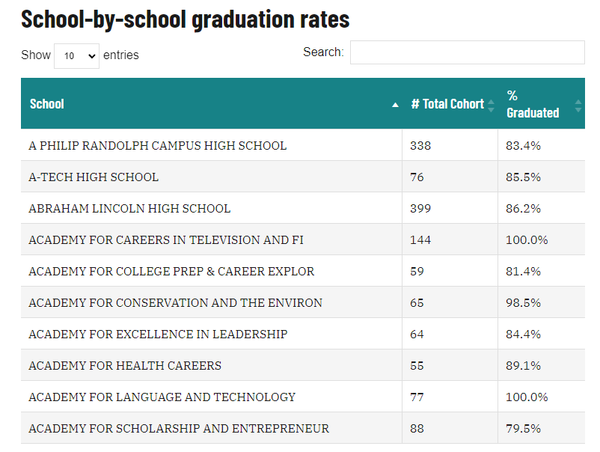Click the % Graduated sort arrows icon
This screenshot has width=600, height=452.
click(577, 104)
